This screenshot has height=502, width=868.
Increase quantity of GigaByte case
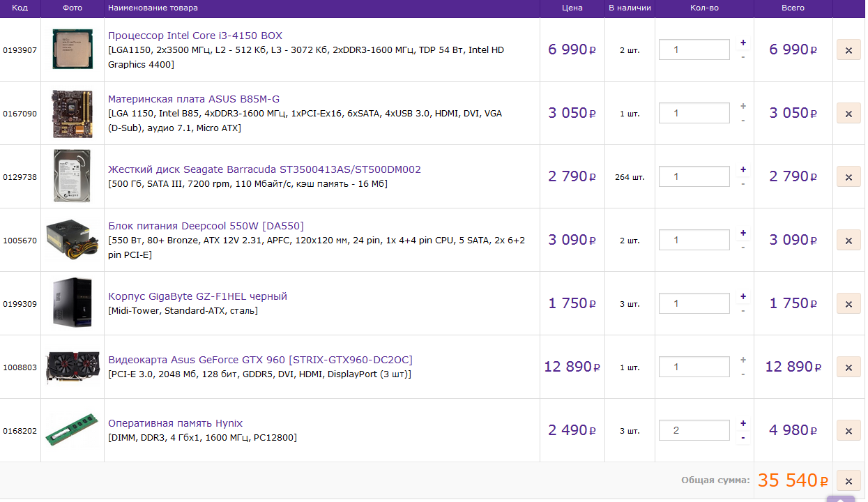point(743,296)
